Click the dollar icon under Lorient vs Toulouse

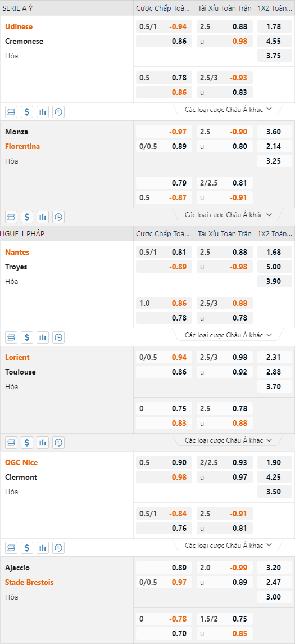click(x=27, y=442)
